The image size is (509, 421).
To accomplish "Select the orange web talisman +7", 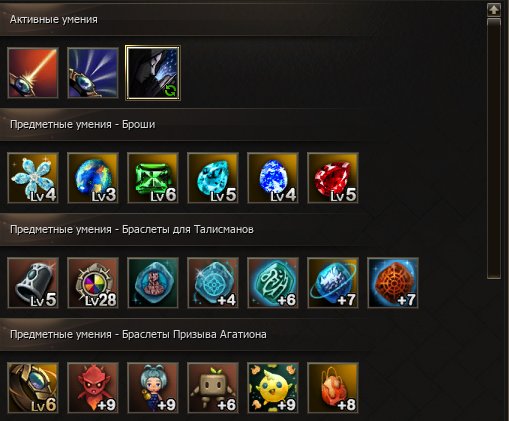I will (393, 283).
